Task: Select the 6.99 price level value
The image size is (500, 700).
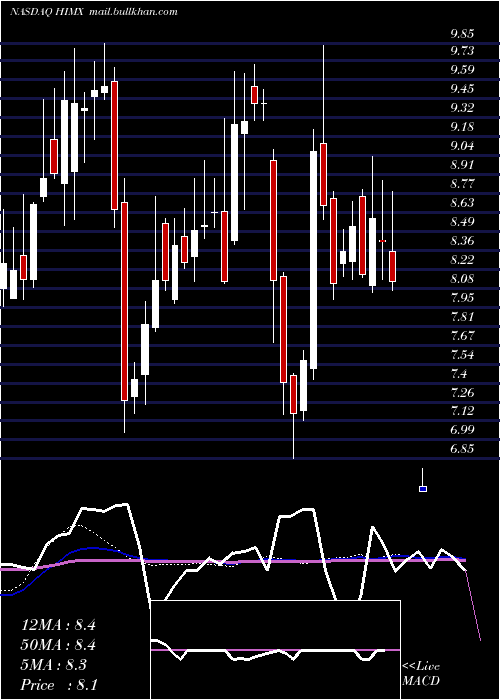Action: 462,429
